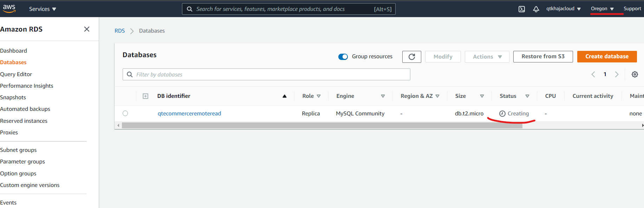Click the Creating status text
Screen dimensions: 644x208
click(x=518, y=114)
